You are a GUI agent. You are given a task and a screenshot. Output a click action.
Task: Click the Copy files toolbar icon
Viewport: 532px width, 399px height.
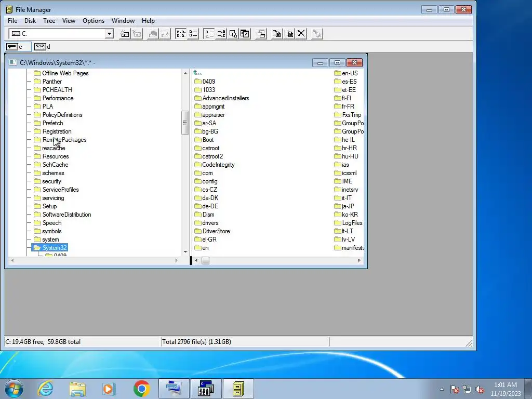click(x=277, y=34)
